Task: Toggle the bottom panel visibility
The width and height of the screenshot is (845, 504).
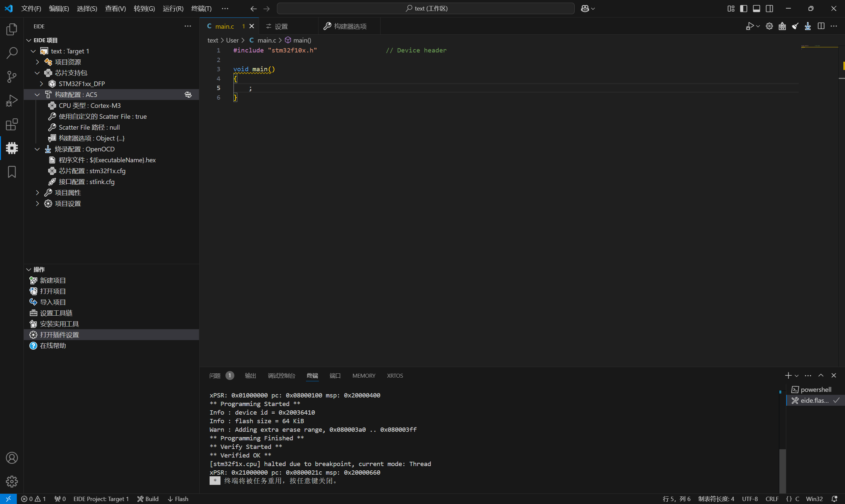Action: [x=756, y=9]
